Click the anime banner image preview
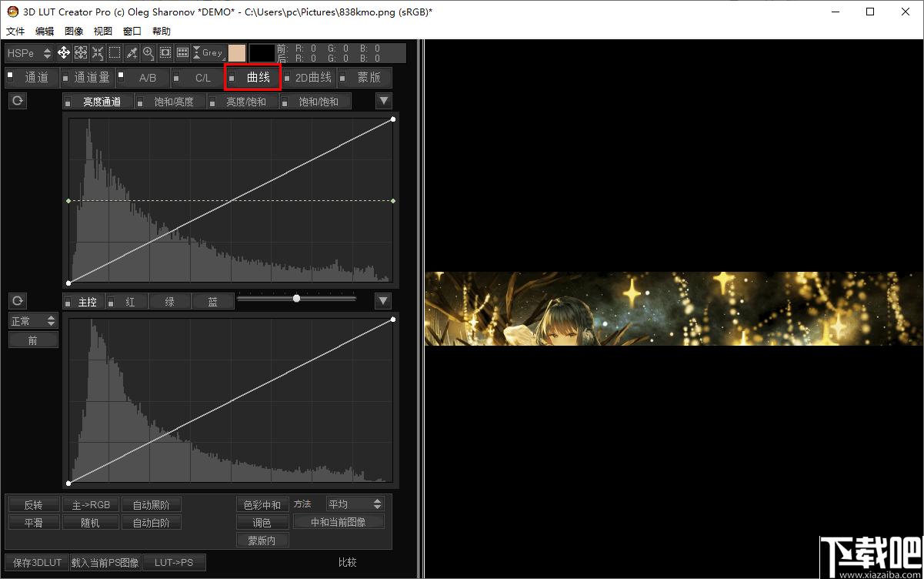 click(x=674, y=308)
